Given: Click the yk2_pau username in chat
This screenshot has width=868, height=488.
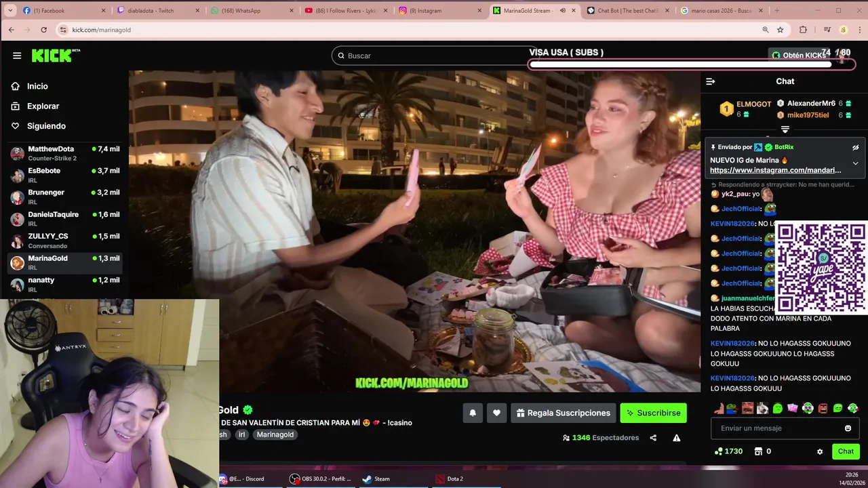Looking at the screenshot, I should click(x=735, y=194).
